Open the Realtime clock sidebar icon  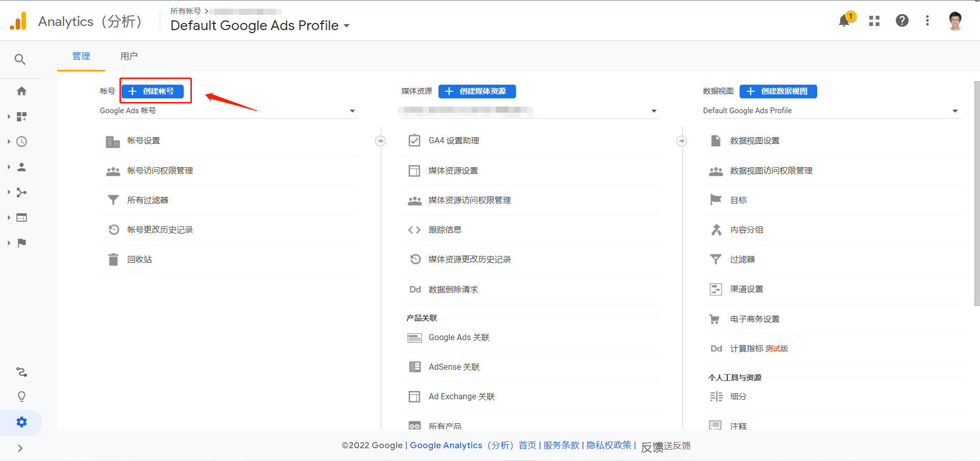pos(21,142)
